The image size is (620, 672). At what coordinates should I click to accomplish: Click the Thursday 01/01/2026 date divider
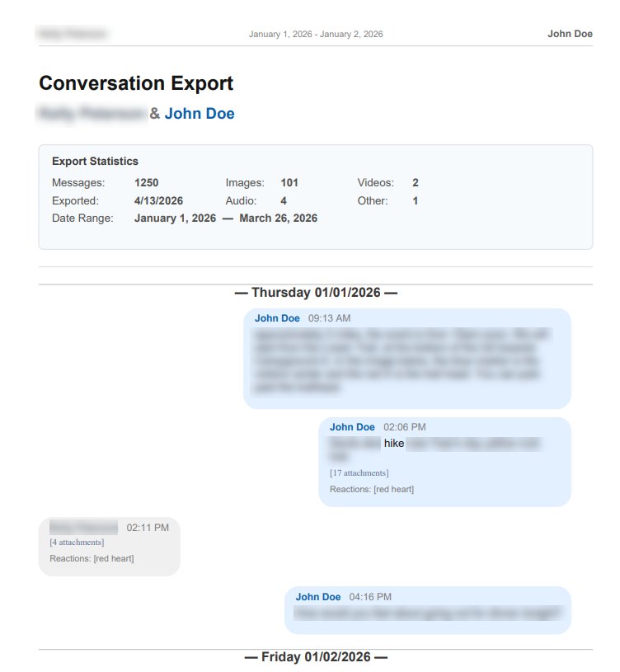click(x=316, y=293)
